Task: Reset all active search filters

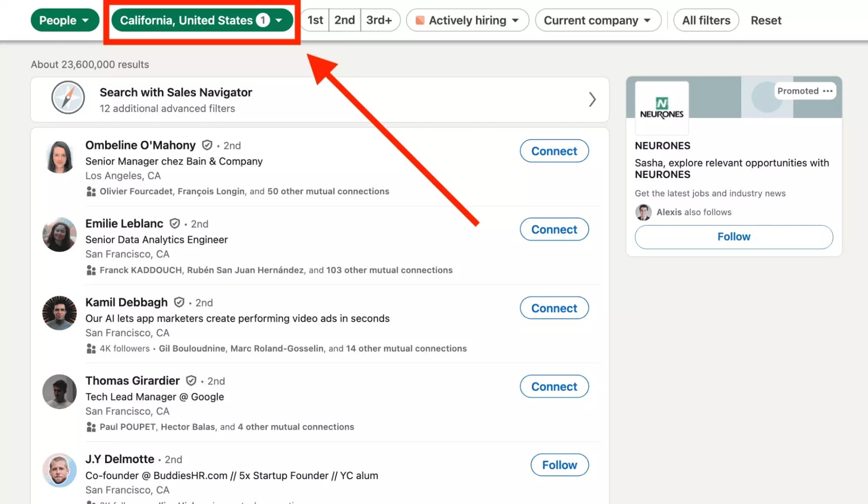Action: 766,20
